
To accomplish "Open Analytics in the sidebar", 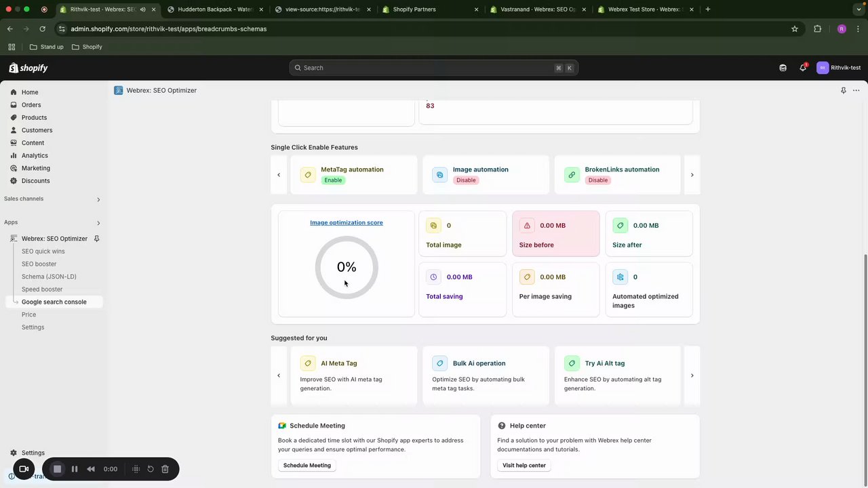I will point(35,155).
